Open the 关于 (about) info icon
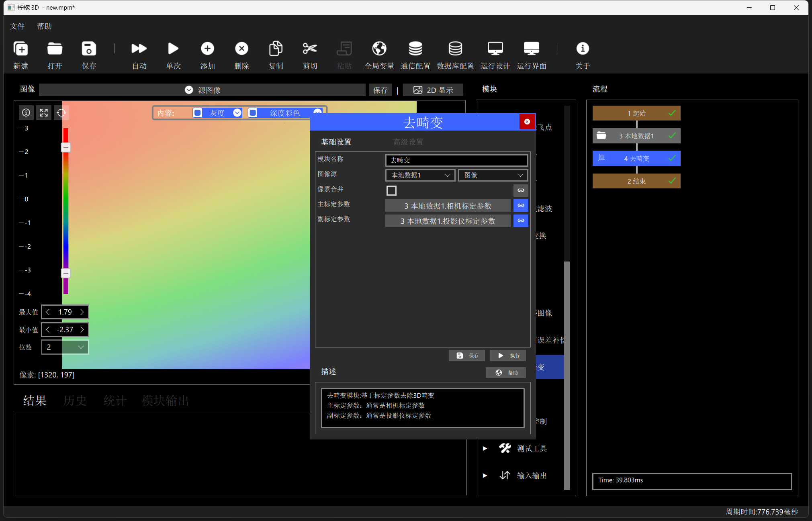 583,49
